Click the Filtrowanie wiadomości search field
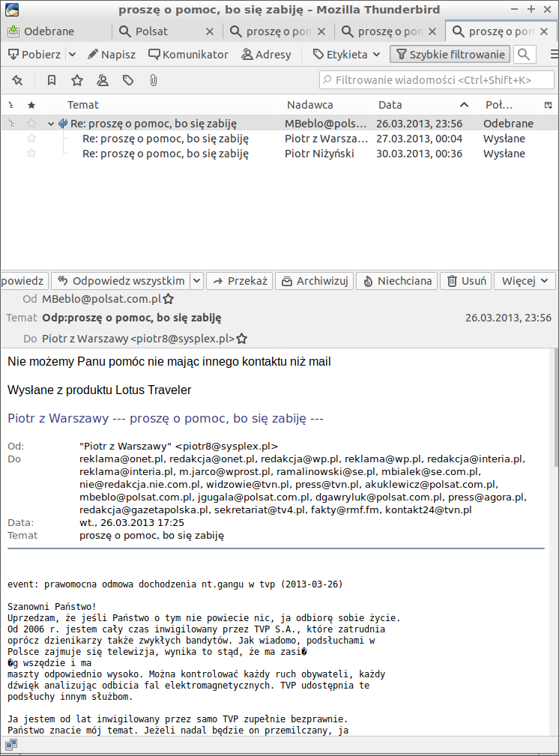 click(x=437, y=80)
